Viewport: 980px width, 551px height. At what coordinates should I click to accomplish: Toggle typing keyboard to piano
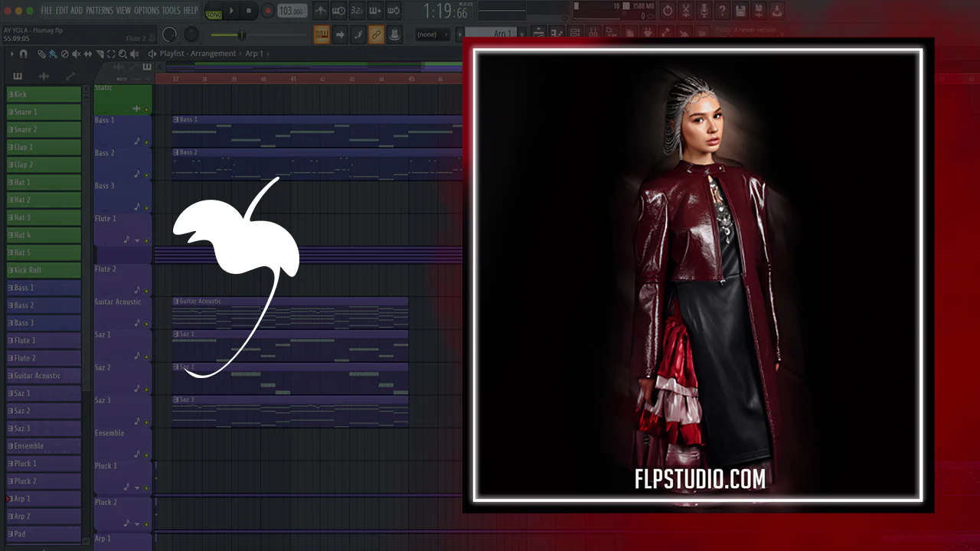click(322, 34)
